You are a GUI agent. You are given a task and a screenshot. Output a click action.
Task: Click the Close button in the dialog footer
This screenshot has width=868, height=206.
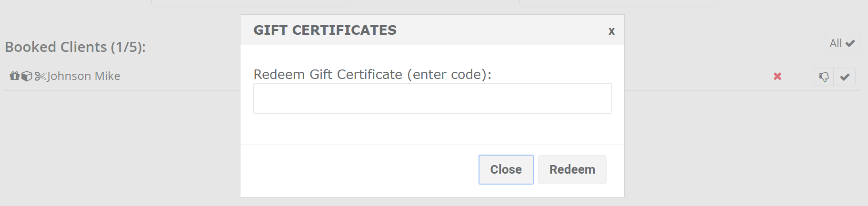pos(506,169)
